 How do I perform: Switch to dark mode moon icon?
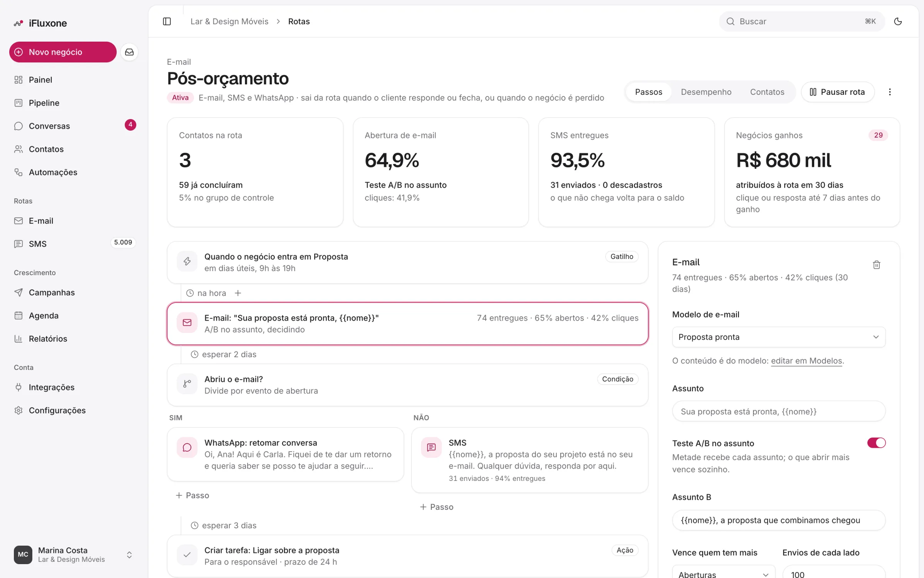click(x=898, y=21)
